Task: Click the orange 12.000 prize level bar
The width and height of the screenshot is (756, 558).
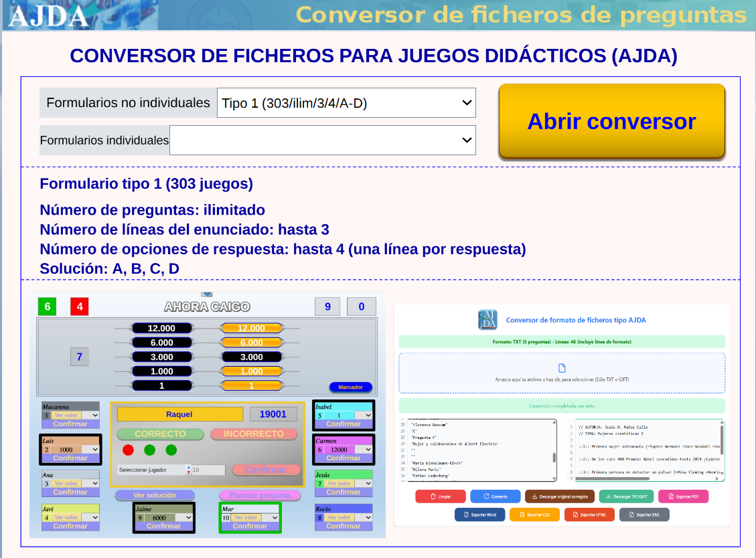Action: tap(252, 329)
